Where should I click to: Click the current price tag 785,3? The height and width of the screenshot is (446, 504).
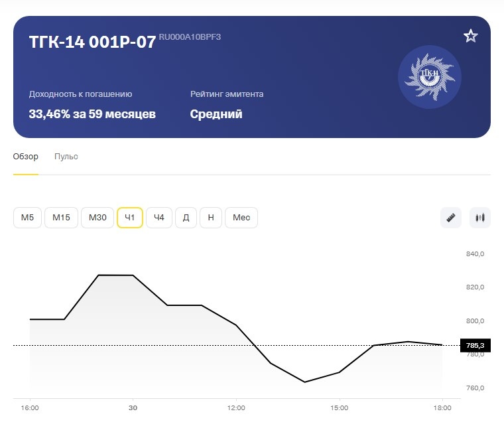[x=475, y=345]
